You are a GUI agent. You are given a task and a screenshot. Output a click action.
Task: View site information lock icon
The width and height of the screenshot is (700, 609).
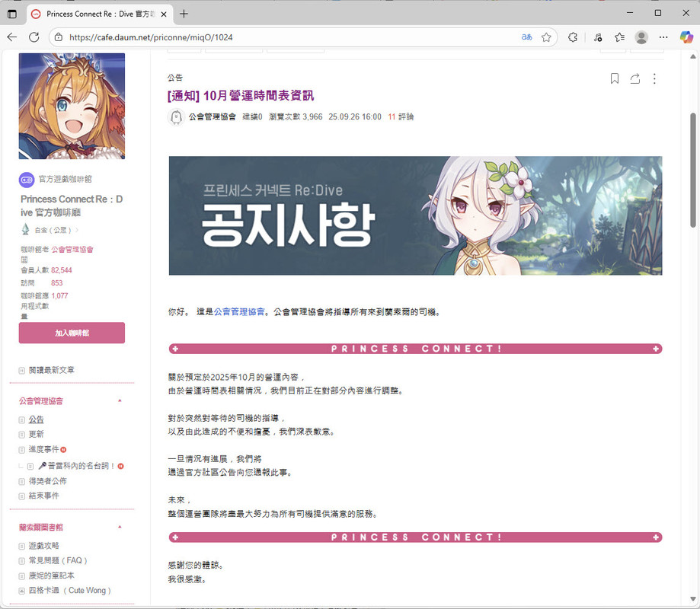(x=59, y=37)
